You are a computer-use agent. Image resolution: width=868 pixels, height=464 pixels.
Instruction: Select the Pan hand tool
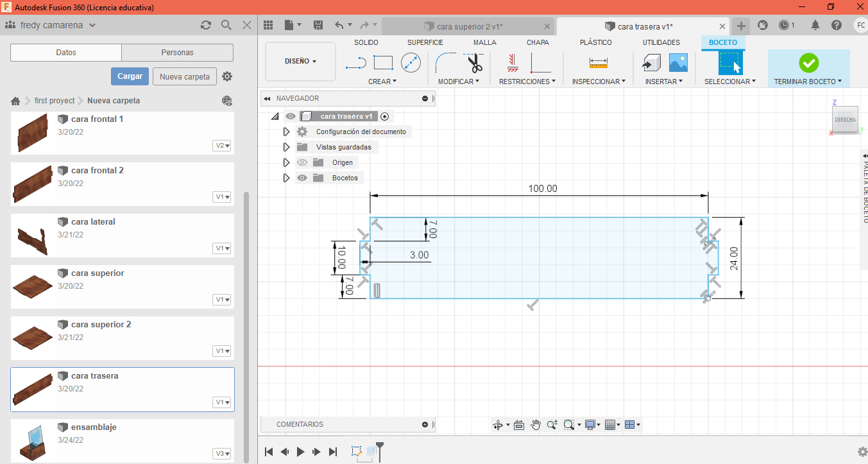tap(536, 425)
